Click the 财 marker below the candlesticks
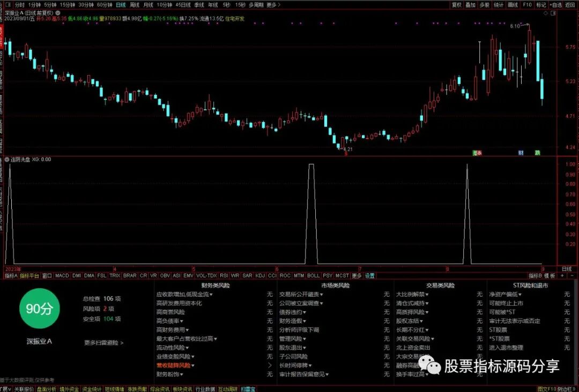The image size is (579, 392). 521,153
